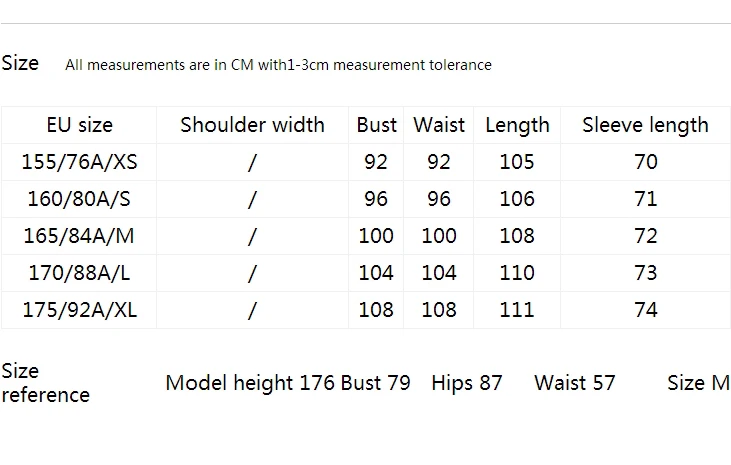Select the Model height 176 text
The image size is (731, 465).
[250, 383]
